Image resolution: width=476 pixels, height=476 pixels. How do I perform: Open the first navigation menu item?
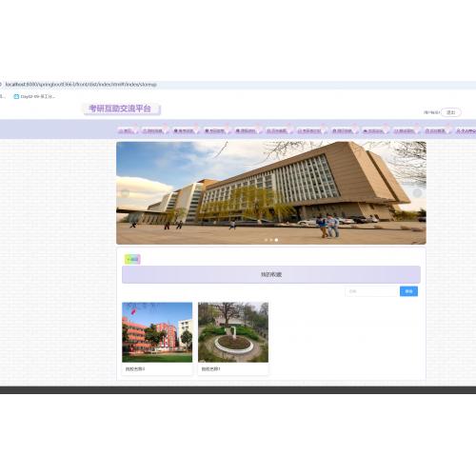(127, 130)
